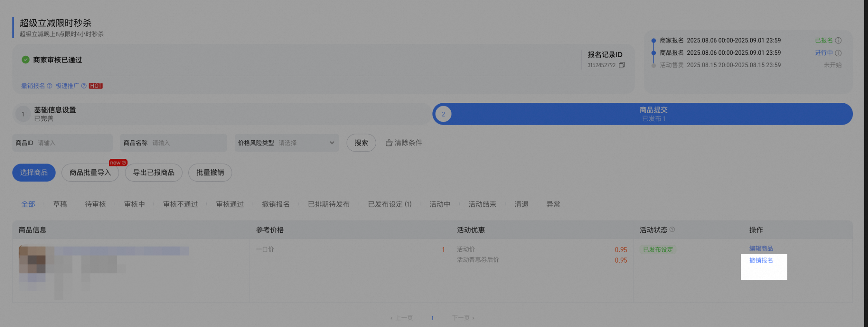Select the 草稿 tab
Image resolution: width=868 pixels, height=327 pixels.
(x=60, y=204)
